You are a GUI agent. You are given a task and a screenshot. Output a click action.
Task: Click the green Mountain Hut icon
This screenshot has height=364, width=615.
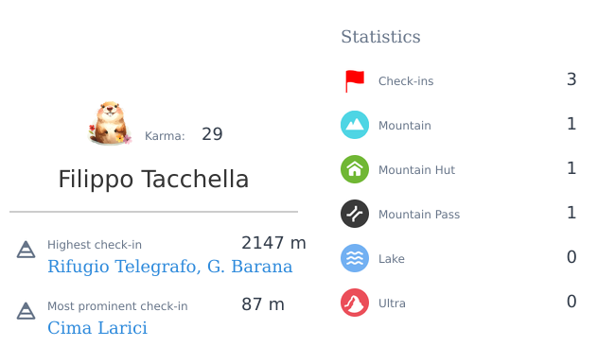click(x=355, y=169)
